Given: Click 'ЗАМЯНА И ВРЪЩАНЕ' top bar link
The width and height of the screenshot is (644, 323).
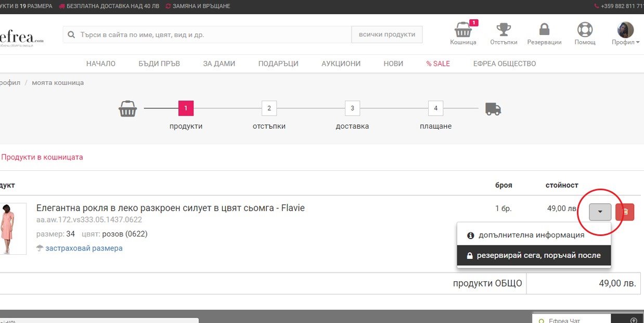Looking at the screenshot, I should [202, 6].
